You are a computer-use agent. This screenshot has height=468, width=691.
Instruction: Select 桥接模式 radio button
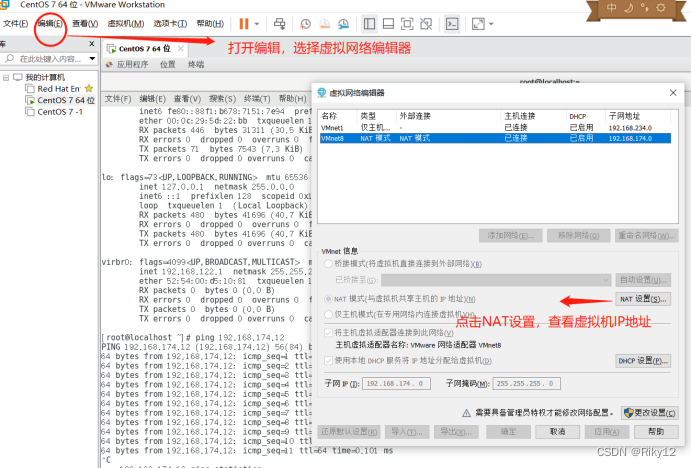328,264
